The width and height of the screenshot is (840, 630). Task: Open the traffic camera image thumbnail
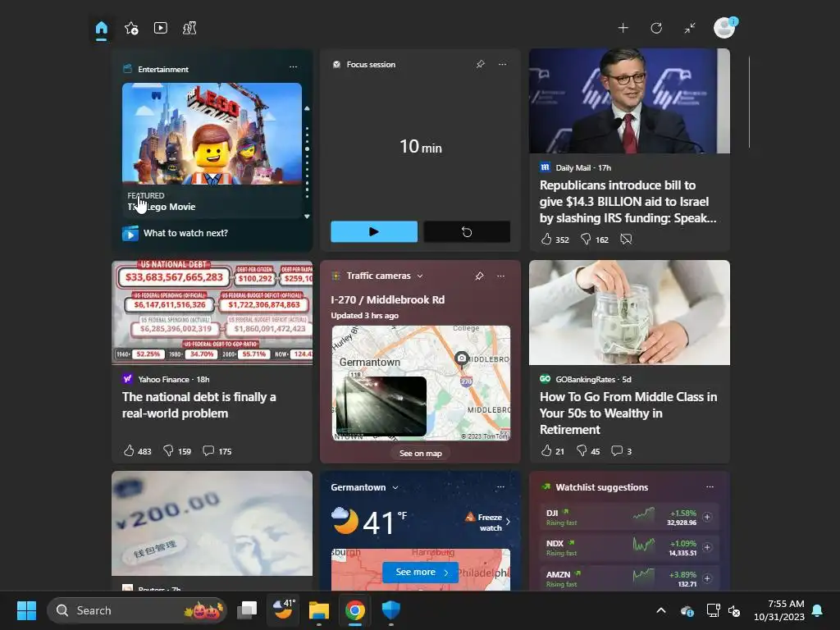click(381, 406)
